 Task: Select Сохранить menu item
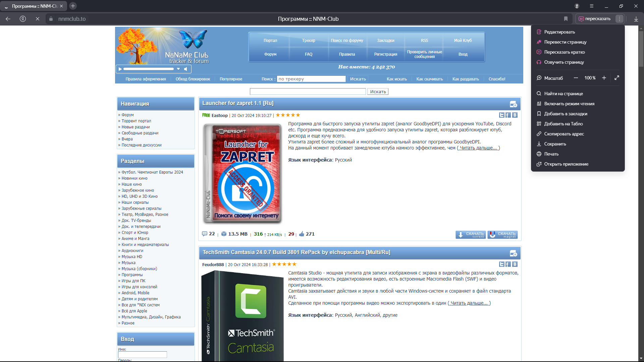578,144
